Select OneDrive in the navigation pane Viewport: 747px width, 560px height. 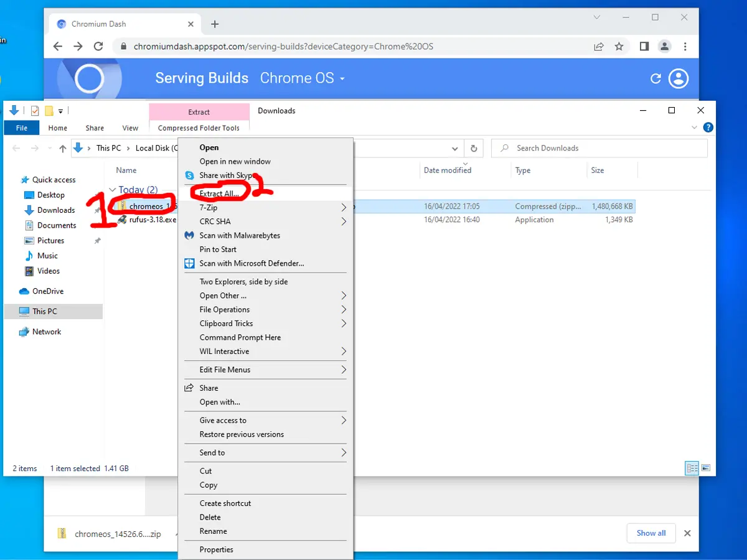tap(48, 291)
